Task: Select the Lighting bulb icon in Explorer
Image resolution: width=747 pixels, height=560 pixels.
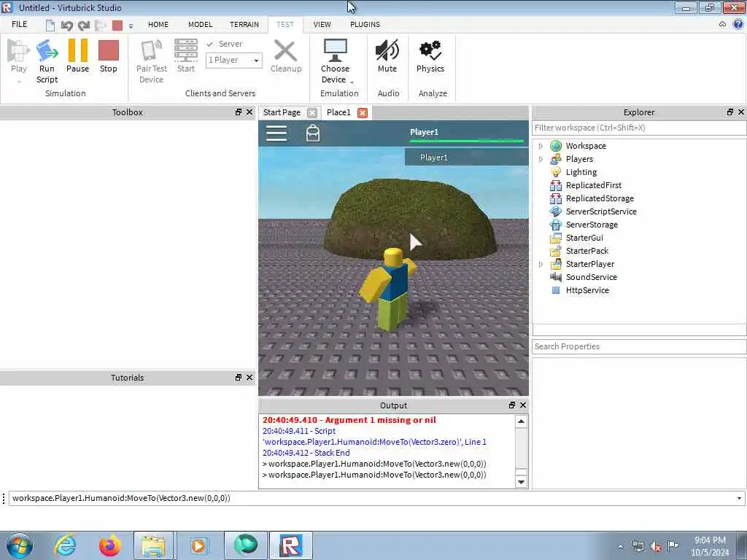Action: click(555, 172)
